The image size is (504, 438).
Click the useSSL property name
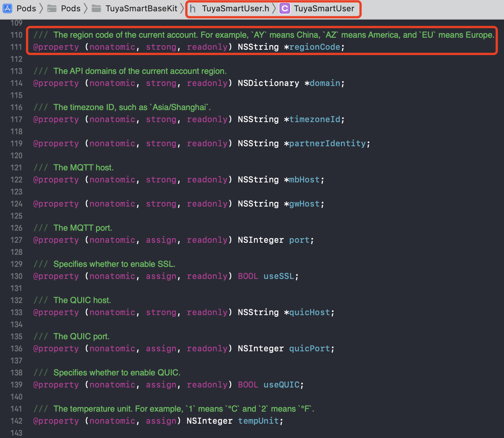[x=279, y=276]
